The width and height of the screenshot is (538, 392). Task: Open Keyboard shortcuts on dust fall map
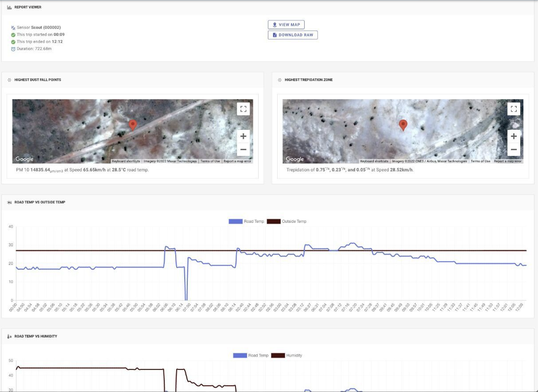(x=126, y=161)
